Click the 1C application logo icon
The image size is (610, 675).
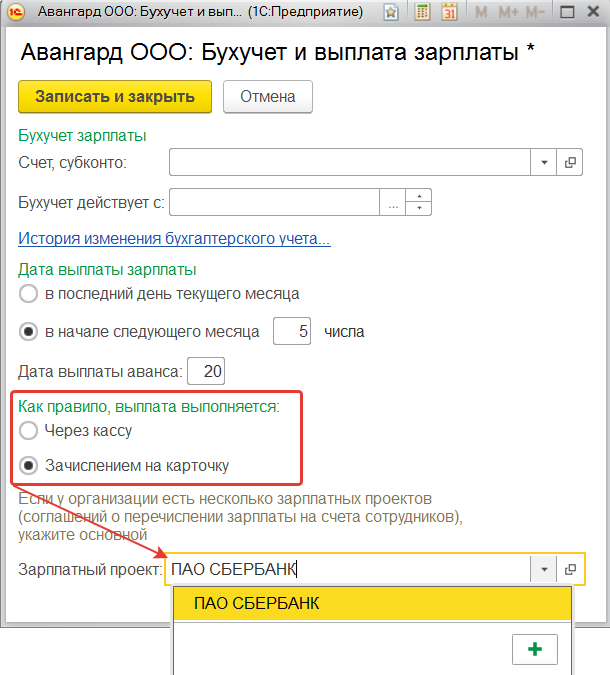pyautogui.click(x=15, y=12)
